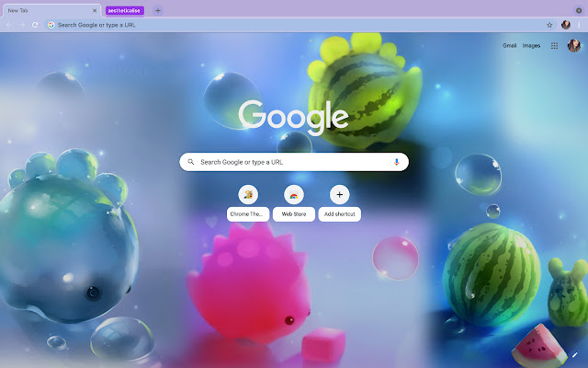
Task: Open the Google apps grid
Action: 554,46
